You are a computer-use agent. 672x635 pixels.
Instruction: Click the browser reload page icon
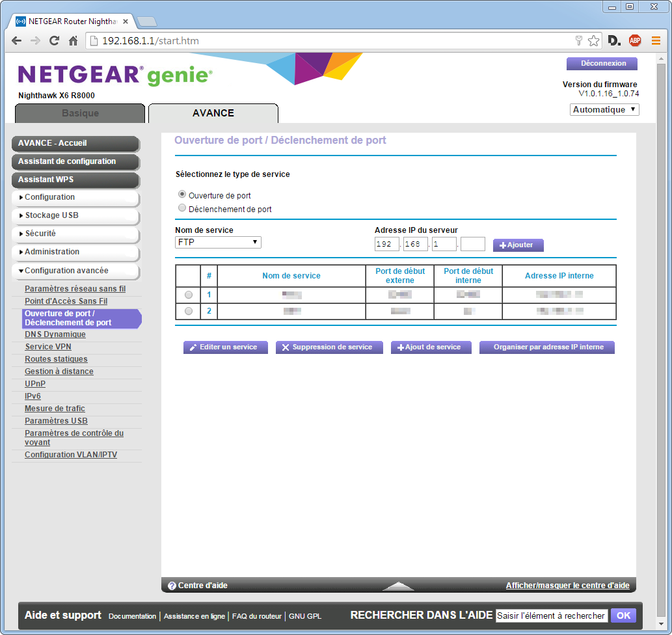pyautogui.click(x=54, y=41)
